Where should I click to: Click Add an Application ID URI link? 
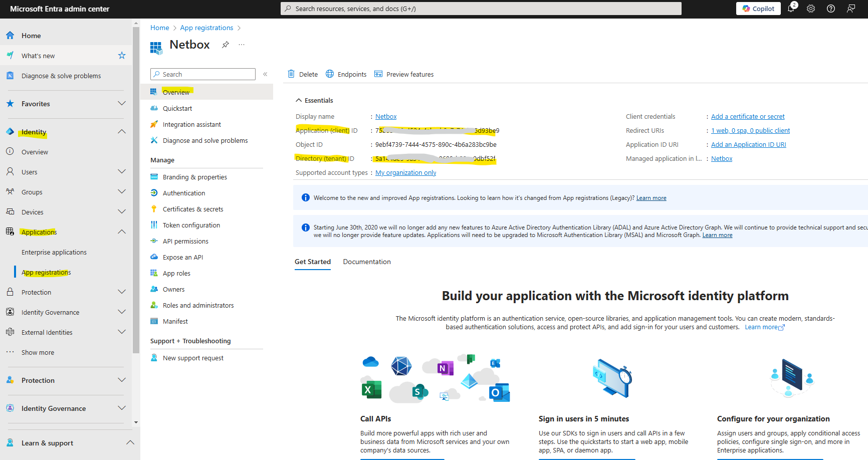[x=748, y=144]
